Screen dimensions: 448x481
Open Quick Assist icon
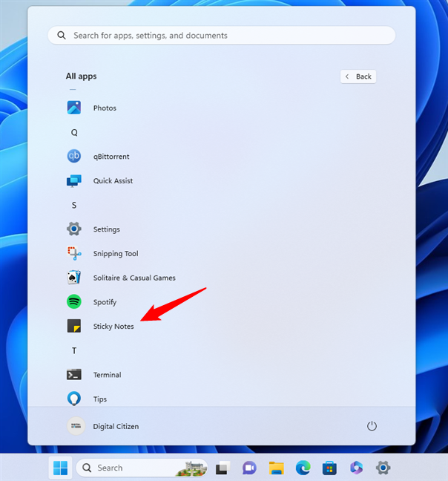pos(74,180)
